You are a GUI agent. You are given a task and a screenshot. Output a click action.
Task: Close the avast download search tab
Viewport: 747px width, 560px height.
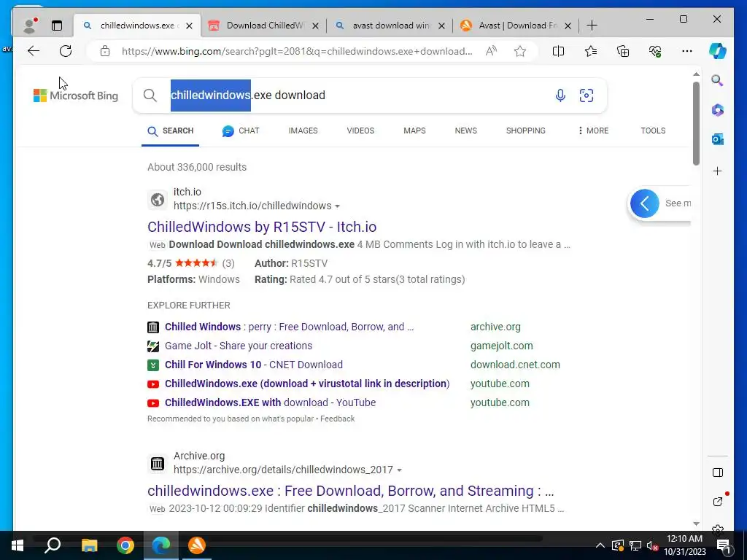441,26
